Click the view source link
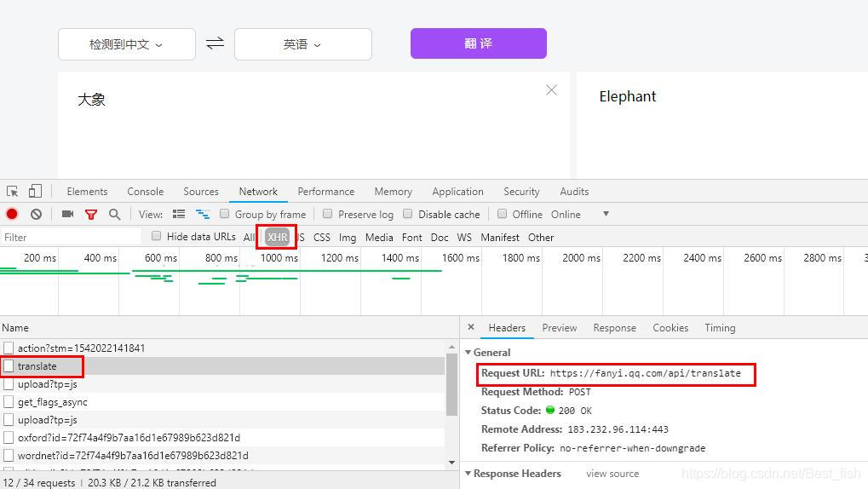 (x=612, y=474)
